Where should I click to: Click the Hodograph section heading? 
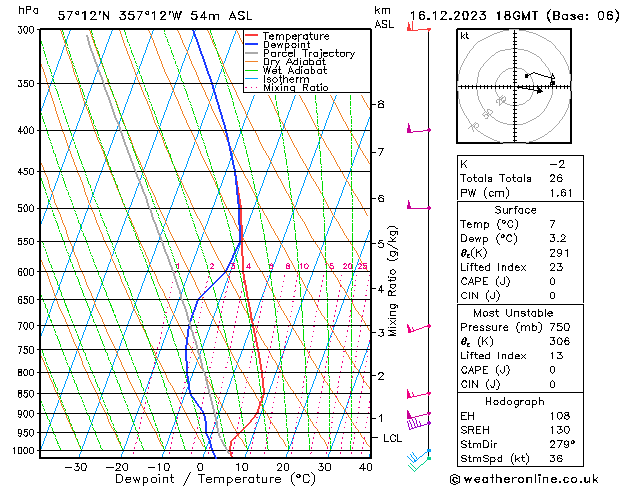(515, 401)
